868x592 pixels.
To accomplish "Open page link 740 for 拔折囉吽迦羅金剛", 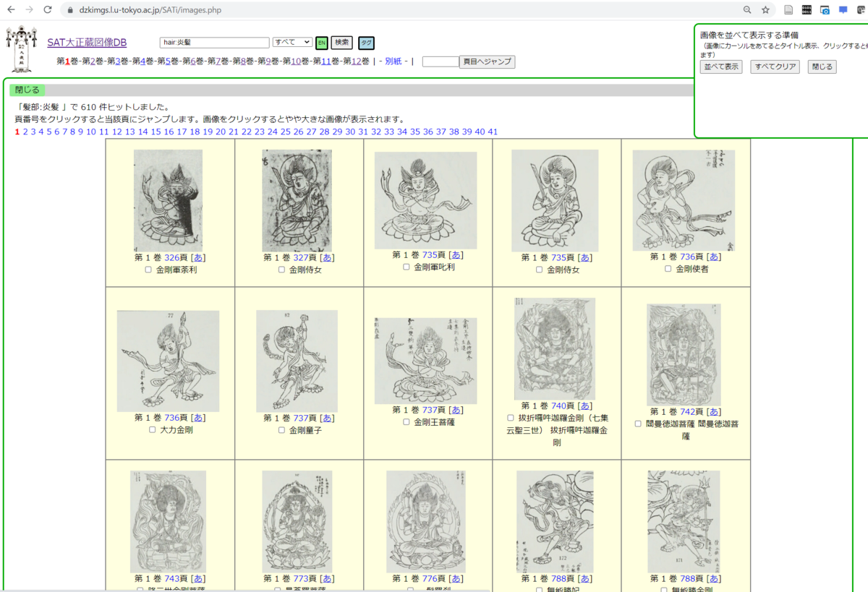I will click(x=558, y=406).
